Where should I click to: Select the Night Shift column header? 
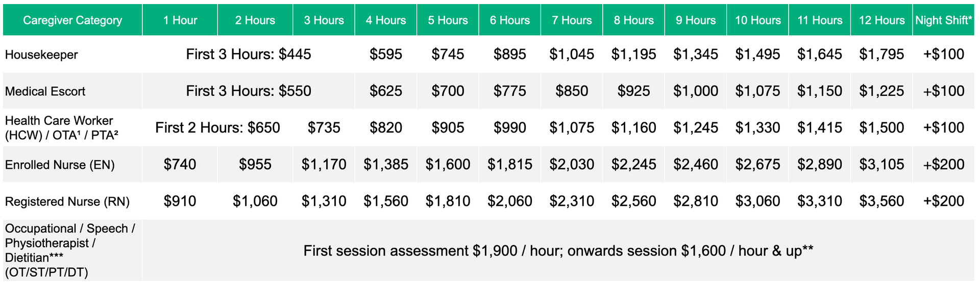(943, 20)
